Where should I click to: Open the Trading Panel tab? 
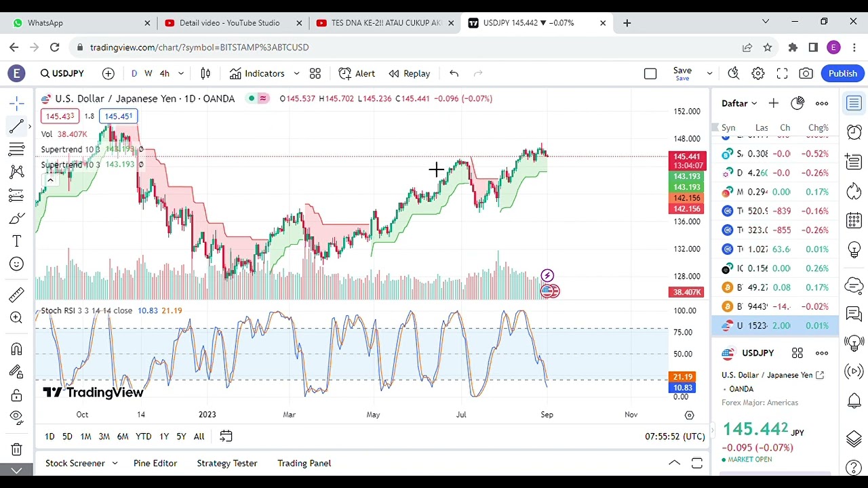coord(304,463)
